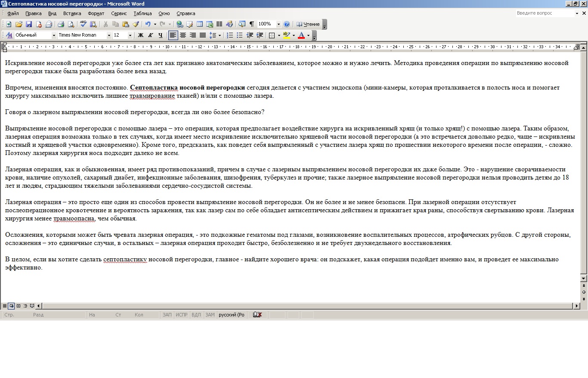Run the spelling and grammar check
The height and width of the screenshot is (378, 588).
84,24
